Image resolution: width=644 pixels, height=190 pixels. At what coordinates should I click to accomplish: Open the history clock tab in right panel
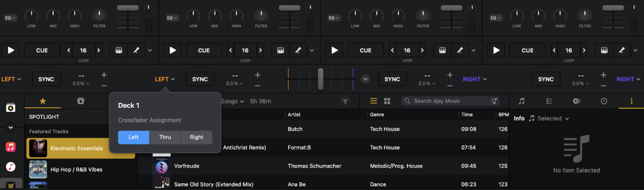point(604,101)
